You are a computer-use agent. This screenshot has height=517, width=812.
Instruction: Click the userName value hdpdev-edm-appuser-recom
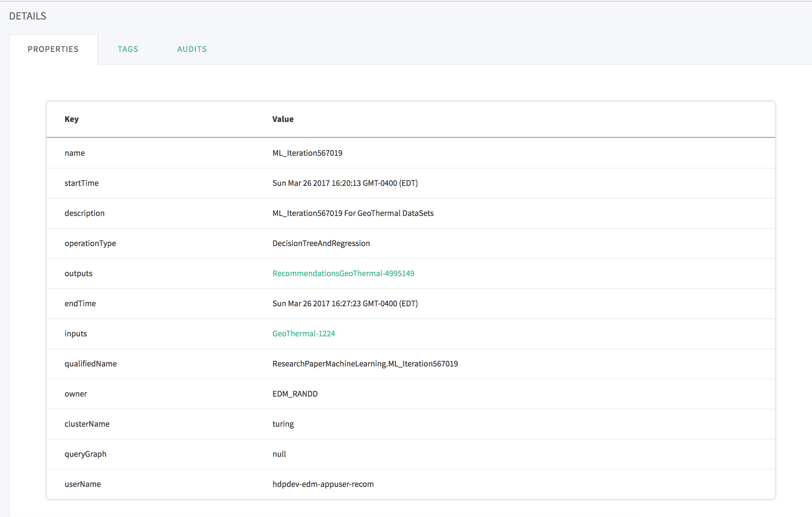coord(323,484)
